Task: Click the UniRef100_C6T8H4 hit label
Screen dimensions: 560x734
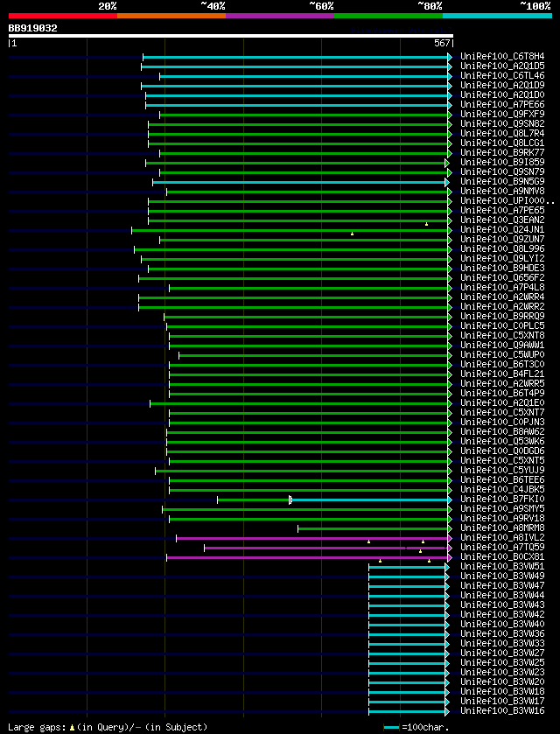Action: [x=502, y=57]
